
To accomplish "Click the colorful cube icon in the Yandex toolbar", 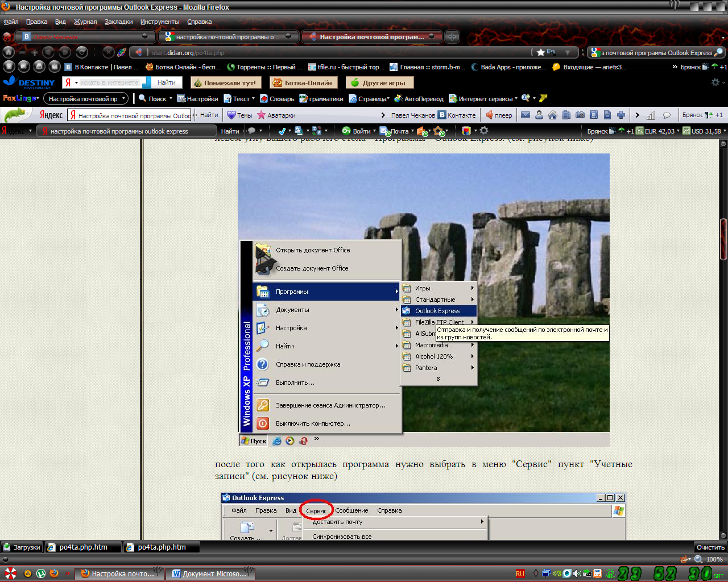I will click(x=466, y=131).
